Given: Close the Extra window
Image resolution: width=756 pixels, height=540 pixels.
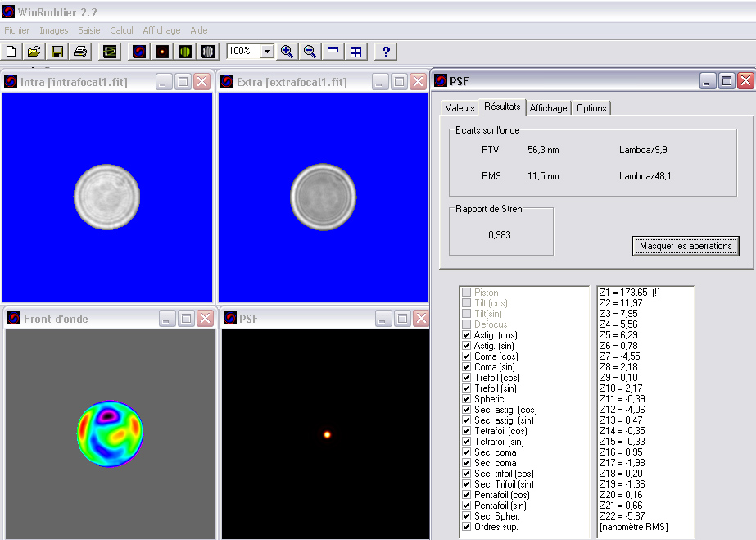Looking at the screenshot, I should tap(419, 81).
